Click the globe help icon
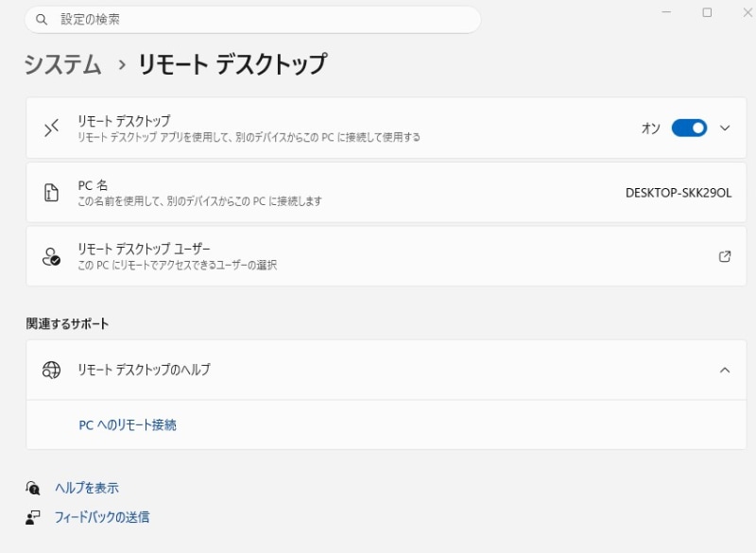 51,370
